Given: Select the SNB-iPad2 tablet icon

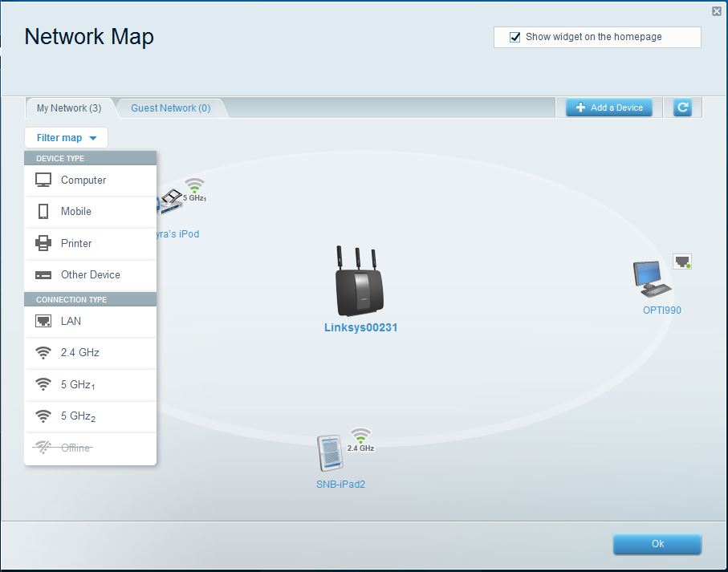Looking at the screenshot, I should pyautogui.click(x=330, y=453).
